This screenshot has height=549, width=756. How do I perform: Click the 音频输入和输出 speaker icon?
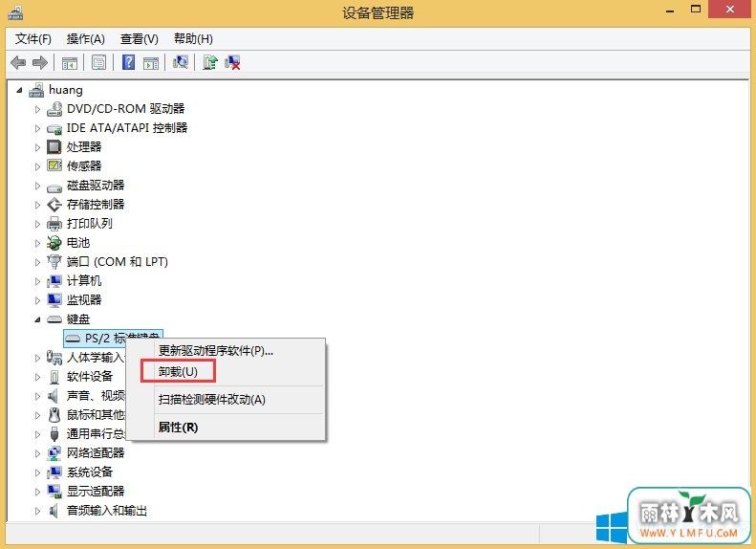click(x=53, y=511)
